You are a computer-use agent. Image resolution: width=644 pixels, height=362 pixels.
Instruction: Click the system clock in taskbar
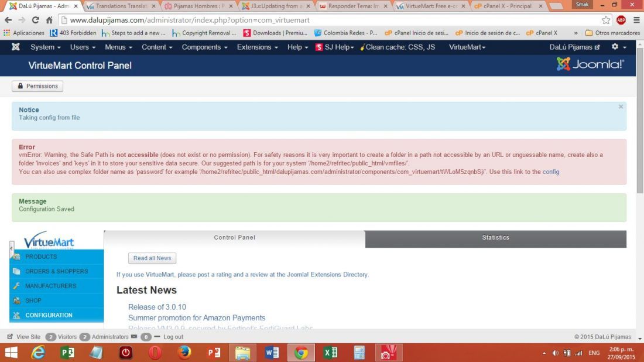pos(621,353)
